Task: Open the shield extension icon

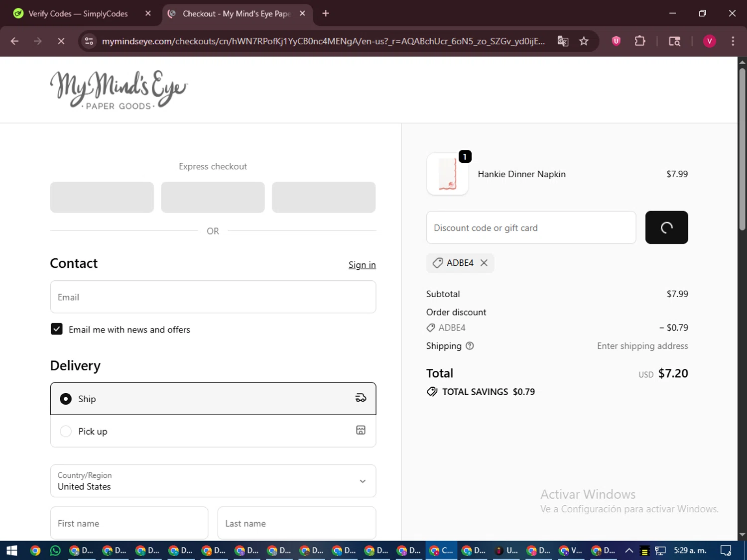Action: click(616, 41)
